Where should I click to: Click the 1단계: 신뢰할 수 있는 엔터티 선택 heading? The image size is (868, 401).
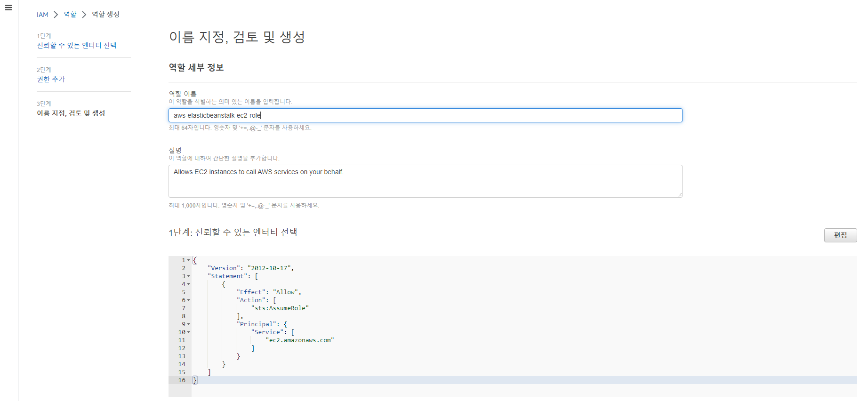pos(233,232)
